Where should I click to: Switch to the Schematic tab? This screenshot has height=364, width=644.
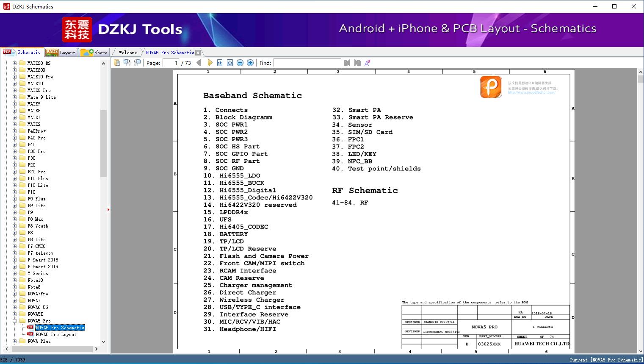tap(22, 52)
